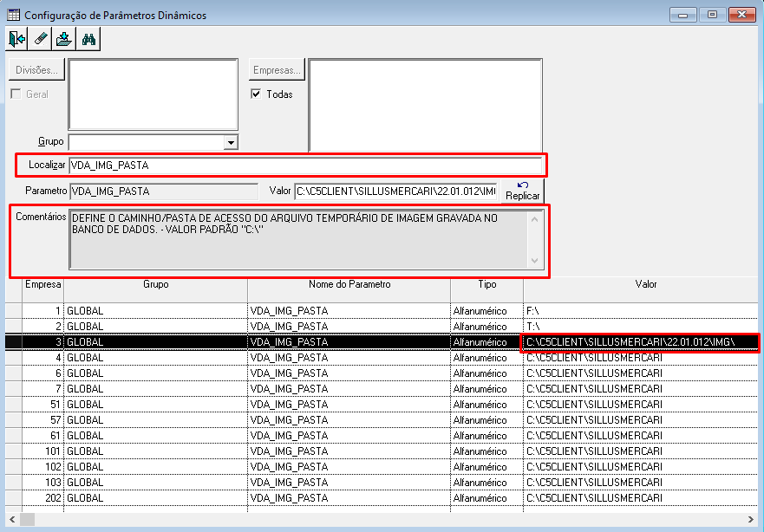
Task: Click the Comentários scroll down arrow
Action: point(534,261)
